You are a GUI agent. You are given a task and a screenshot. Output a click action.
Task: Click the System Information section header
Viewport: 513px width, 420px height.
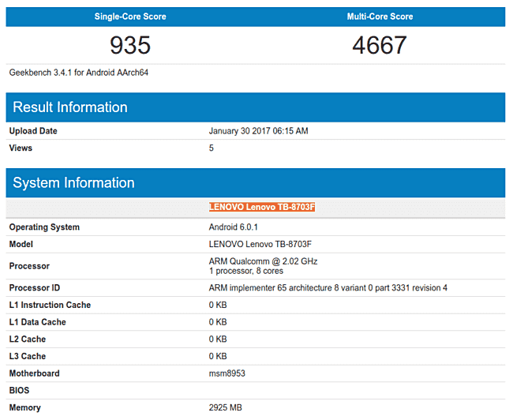(74, 183)
